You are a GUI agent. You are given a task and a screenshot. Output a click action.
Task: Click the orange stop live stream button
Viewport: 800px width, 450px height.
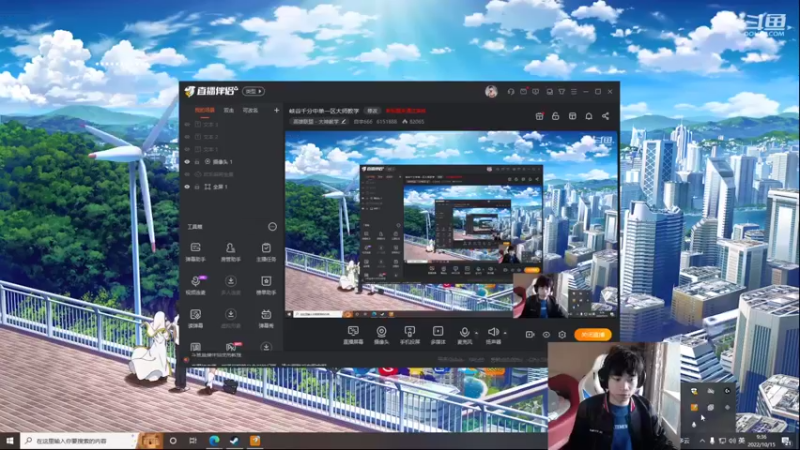point(593,335)
